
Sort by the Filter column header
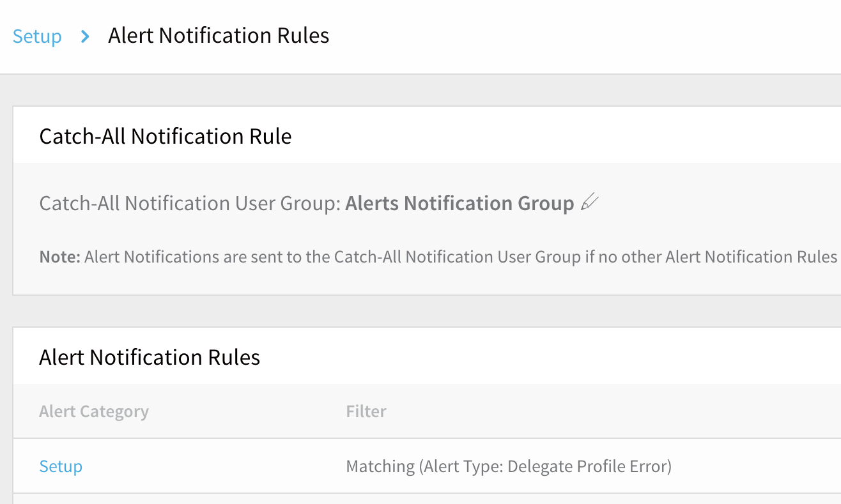pyautogui.click(x=366, y=411)
